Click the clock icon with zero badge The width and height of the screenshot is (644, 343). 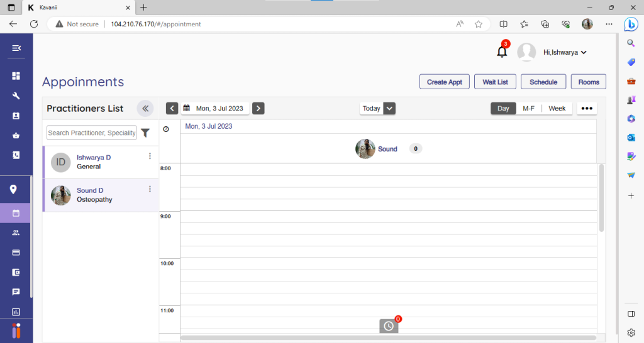click(x=389, y=326)
